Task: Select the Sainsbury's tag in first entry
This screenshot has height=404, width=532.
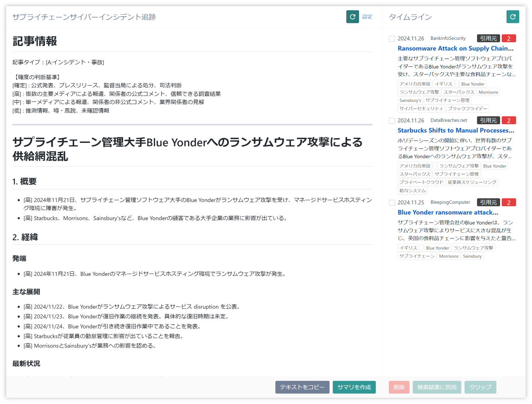Action: point(410,100)
